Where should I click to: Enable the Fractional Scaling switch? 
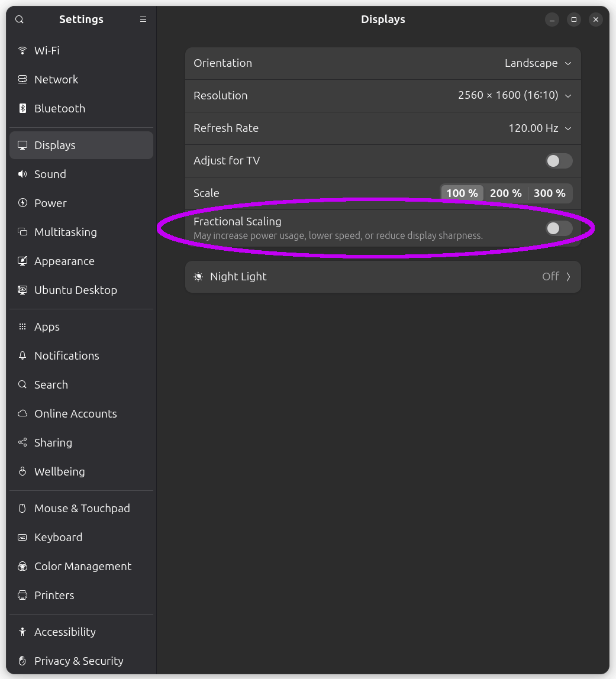click(x=559, y=228)
